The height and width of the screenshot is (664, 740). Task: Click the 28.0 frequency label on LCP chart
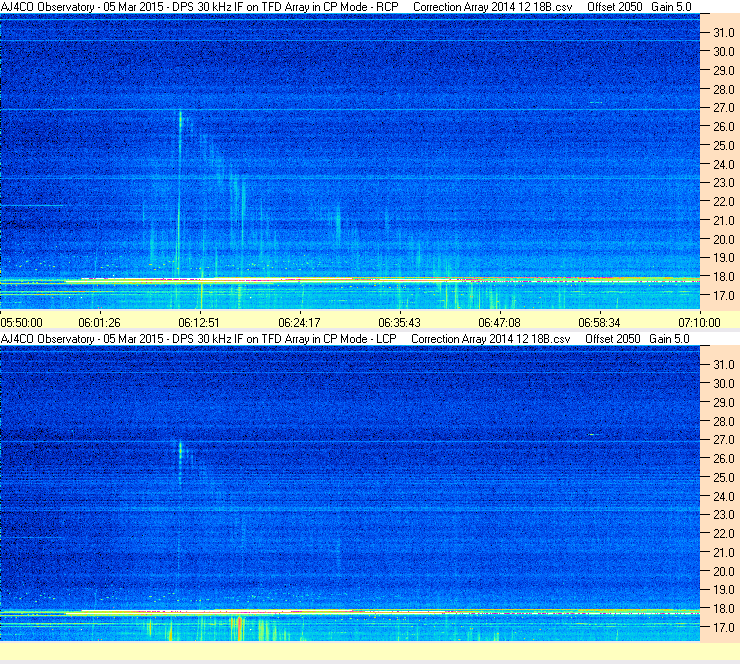[723, 421]
